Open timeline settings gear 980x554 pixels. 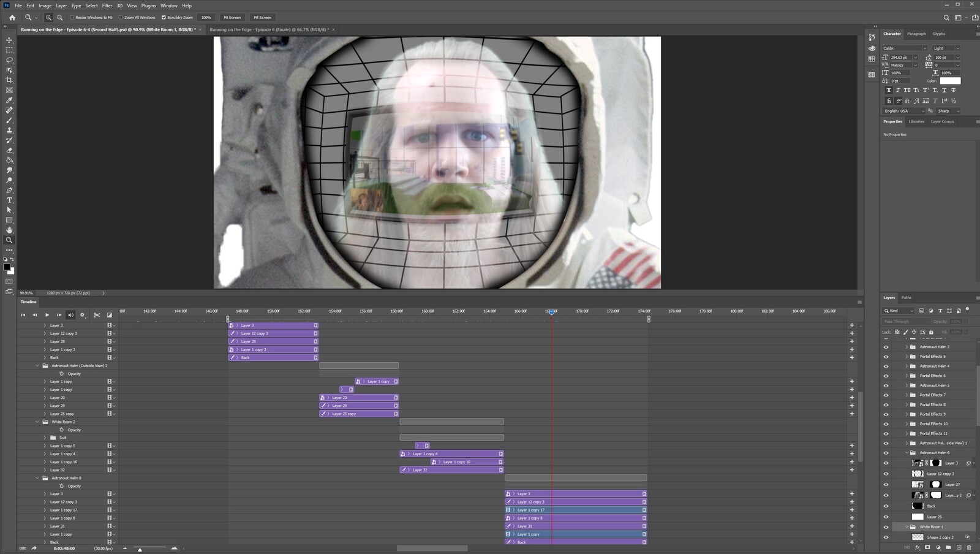[83, 315]
